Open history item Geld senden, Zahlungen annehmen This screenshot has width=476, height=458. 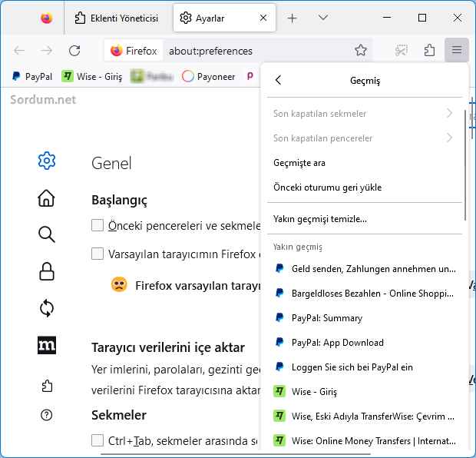364,269
